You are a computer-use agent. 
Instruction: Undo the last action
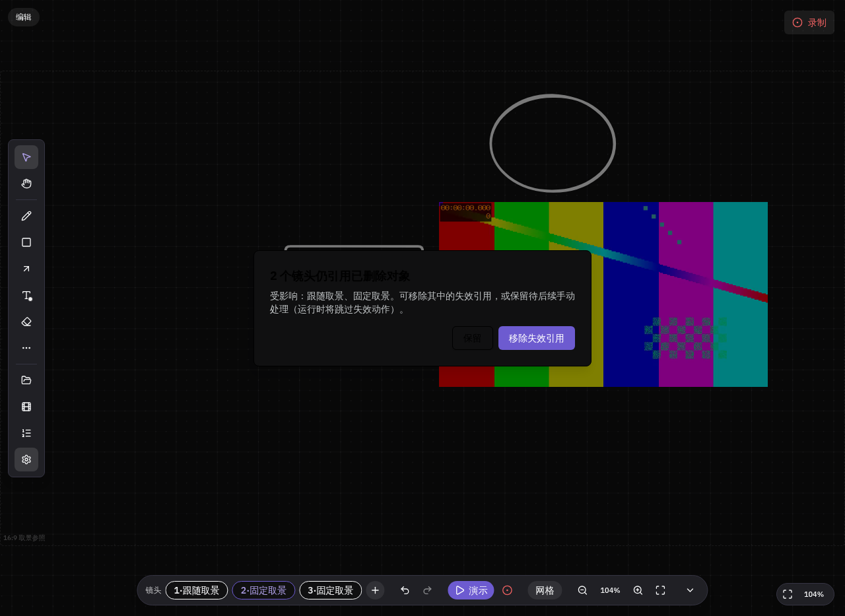[405, 590]
